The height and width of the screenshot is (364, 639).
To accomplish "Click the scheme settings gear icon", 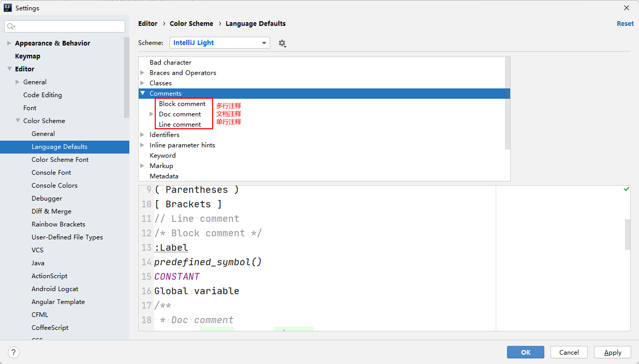I will (282, 43).
